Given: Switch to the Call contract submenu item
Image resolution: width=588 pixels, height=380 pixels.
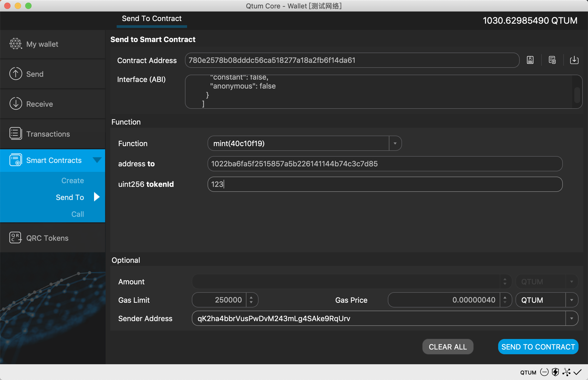Looking at the screenshot, I should click(78, 214).
